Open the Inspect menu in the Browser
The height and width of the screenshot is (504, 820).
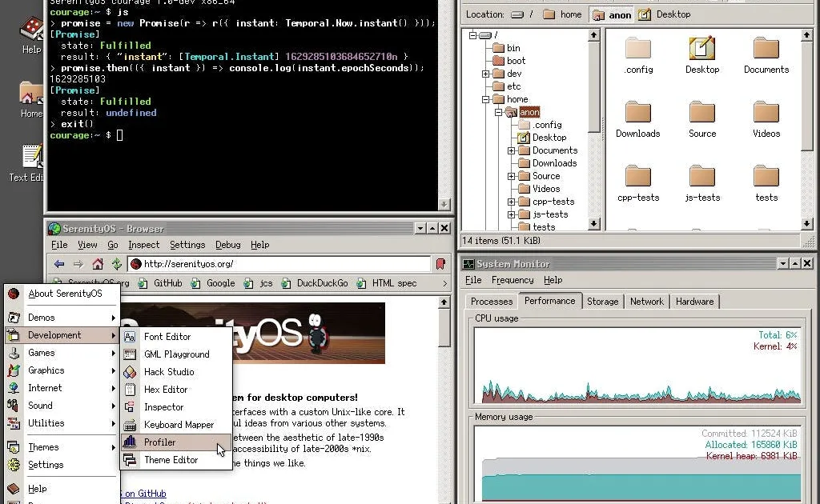click(x=144, y=245)
